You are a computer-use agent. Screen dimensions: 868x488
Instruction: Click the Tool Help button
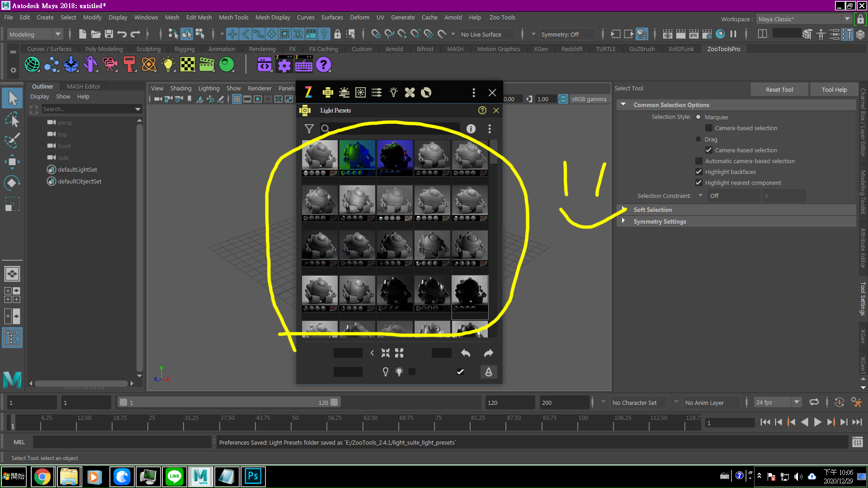834,89
